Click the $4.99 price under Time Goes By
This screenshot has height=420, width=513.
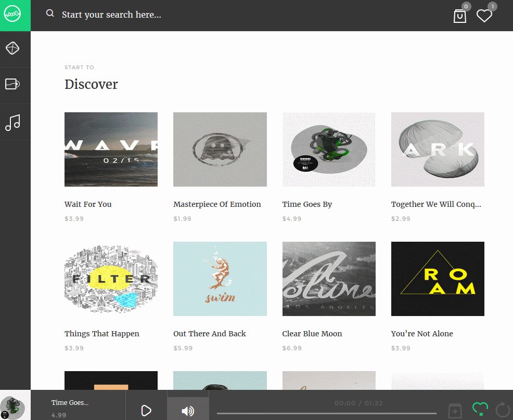(x=292, y=219)
